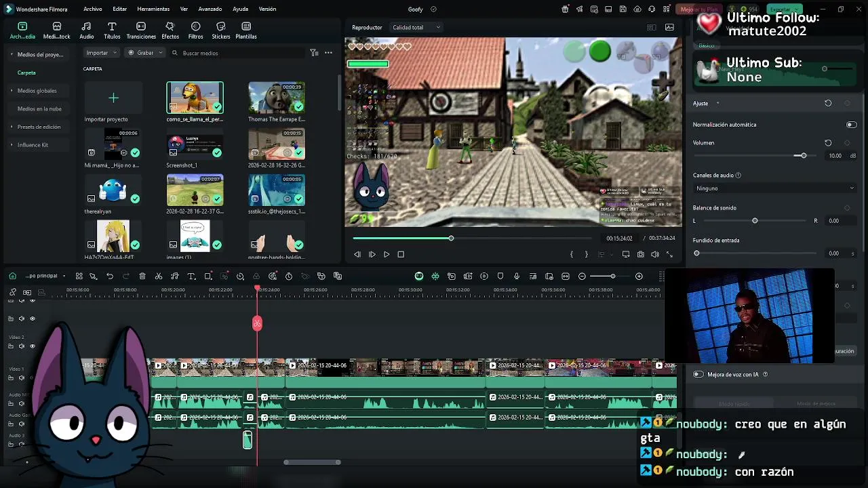Open the Calidad total quality dropdown
The width and height of the screenshot is (868, 488).
[416, 28]
